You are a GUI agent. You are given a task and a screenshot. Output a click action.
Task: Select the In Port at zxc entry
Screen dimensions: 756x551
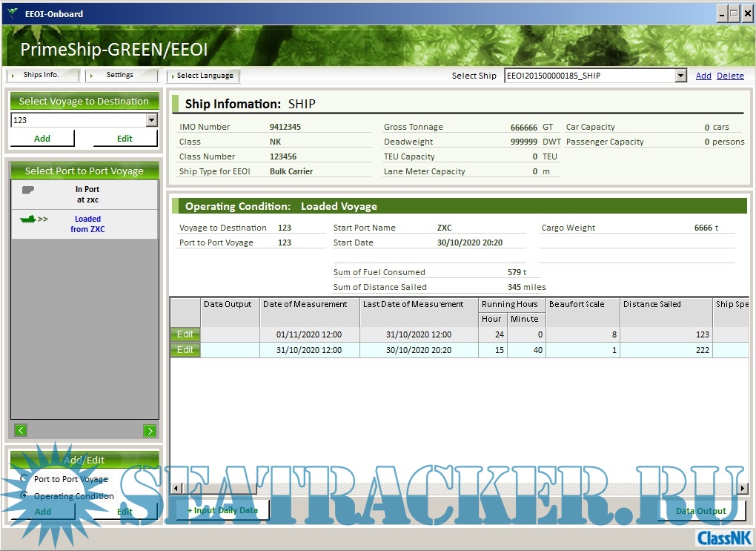(x=84, y=194)
